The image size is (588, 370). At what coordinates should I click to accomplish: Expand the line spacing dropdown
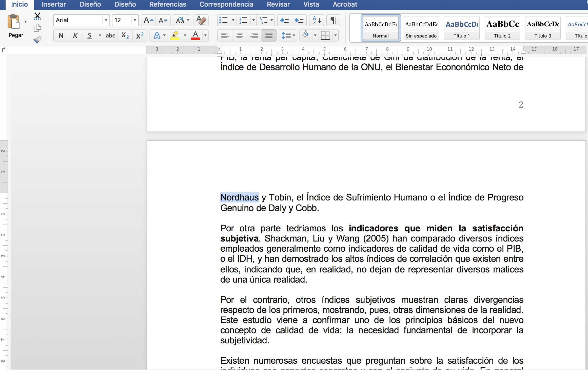(294, 35)
